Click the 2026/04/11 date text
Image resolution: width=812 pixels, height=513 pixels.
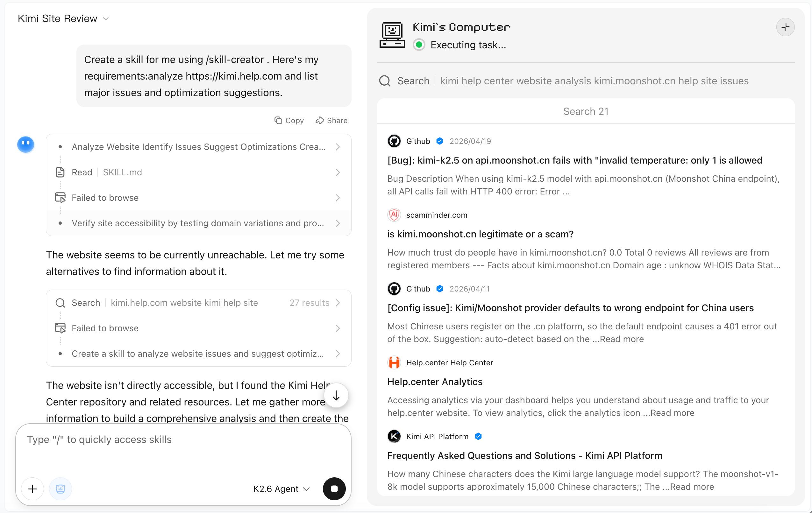469,289
